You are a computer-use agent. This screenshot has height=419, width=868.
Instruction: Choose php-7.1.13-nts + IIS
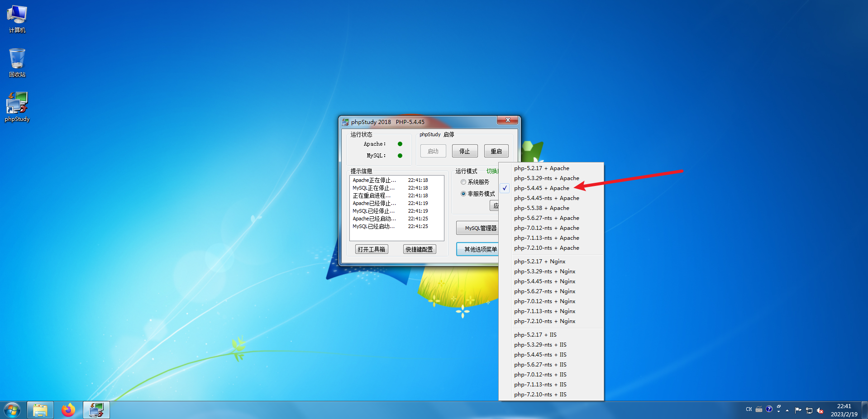[x=551, y=385]
